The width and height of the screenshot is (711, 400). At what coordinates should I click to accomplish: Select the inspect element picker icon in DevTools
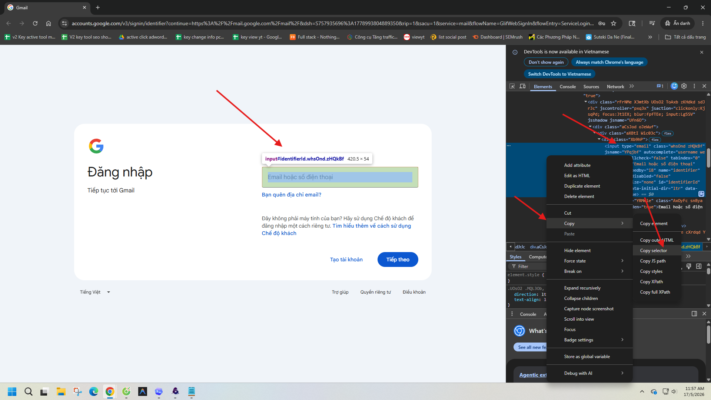[x=512, y=86]
